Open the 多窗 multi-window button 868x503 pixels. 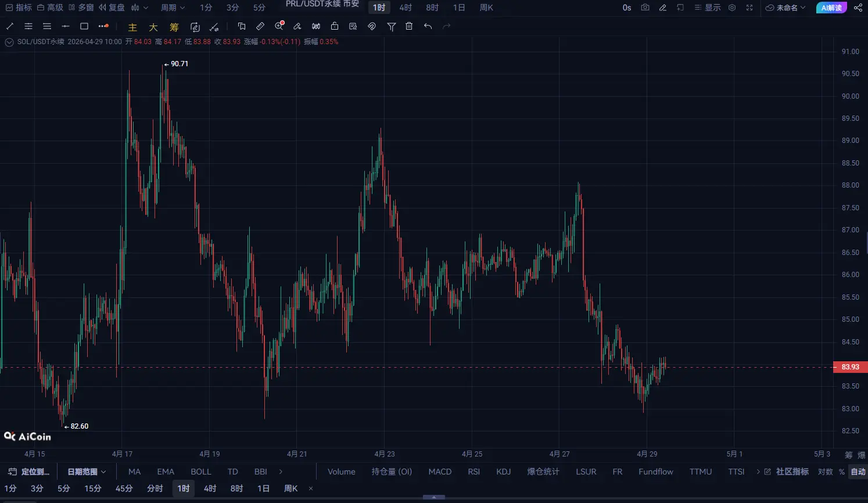(81, 8)
